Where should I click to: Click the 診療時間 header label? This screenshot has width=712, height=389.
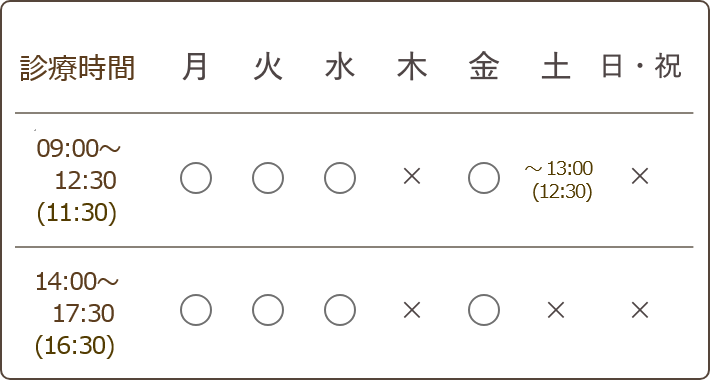pos(77,68)
